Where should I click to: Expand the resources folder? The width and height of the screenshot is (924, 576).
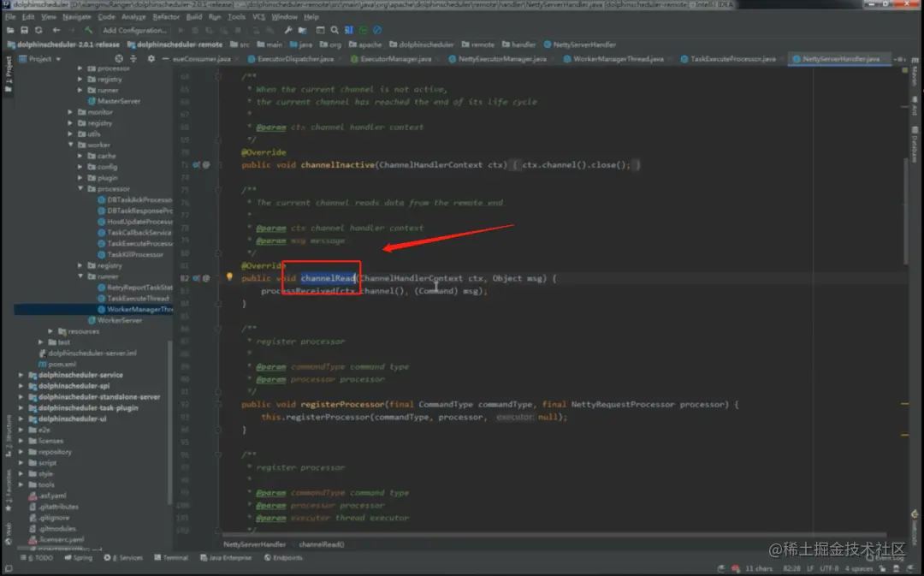[x=51, y=331]
